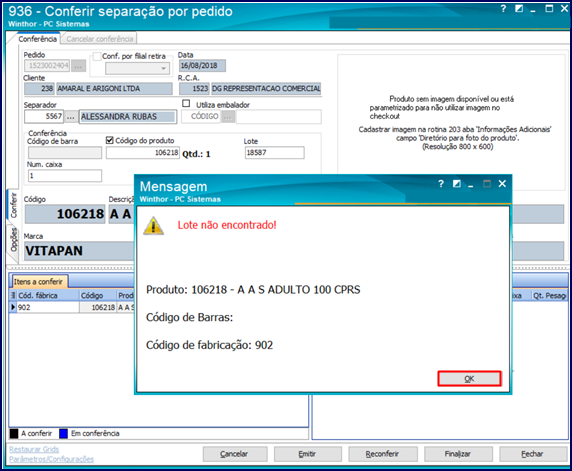
Task: Click the Cancelar button
Action: [x=235, y=454]
